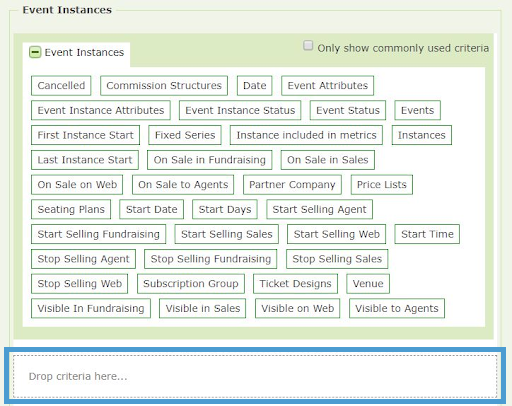Select the Venue criterion

[368, 284]
